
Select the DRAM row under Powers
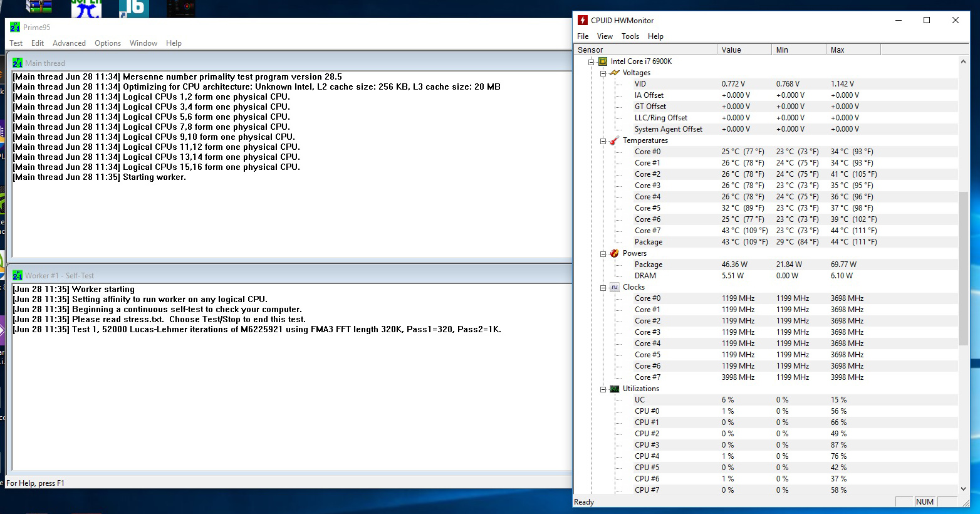coord(645,276)
